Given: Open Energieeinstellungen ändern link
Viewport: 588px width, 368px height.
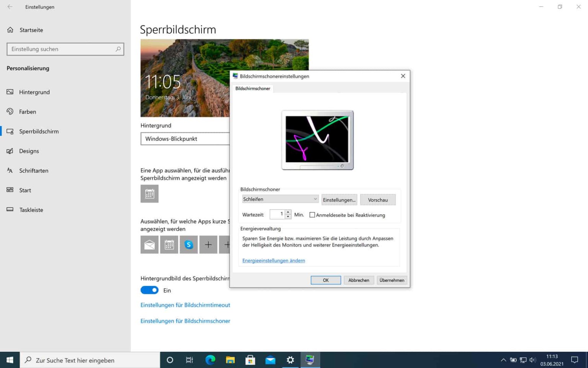Looking at the screenshot, I should tap(273, 260).
